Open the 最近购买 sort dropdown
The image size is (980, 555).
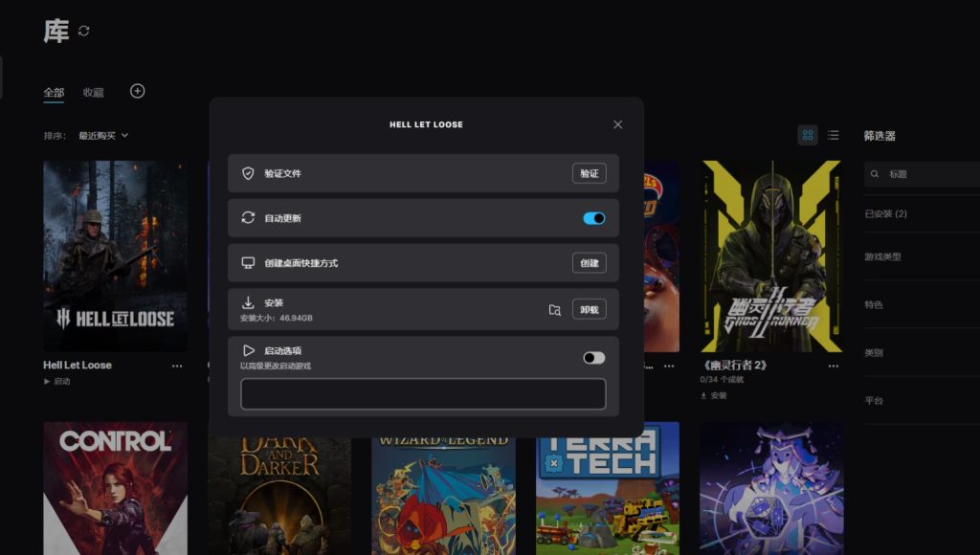click(x=103, y=136)
